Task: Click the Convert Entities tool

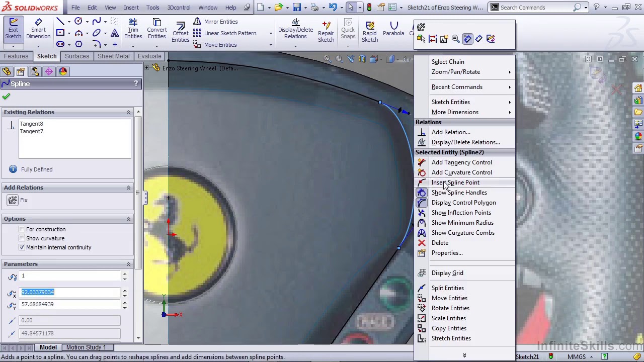Action: (157, 30)
